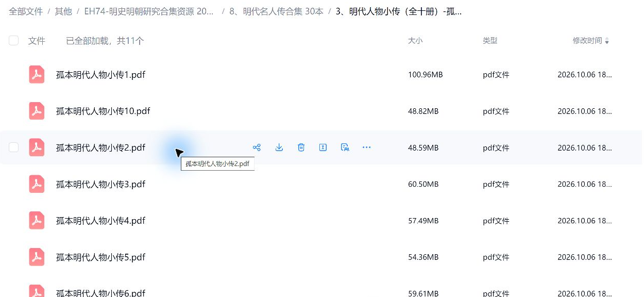
Task: Open file 孤本明代人物小传3.pdf
Action: coord(100,185)
